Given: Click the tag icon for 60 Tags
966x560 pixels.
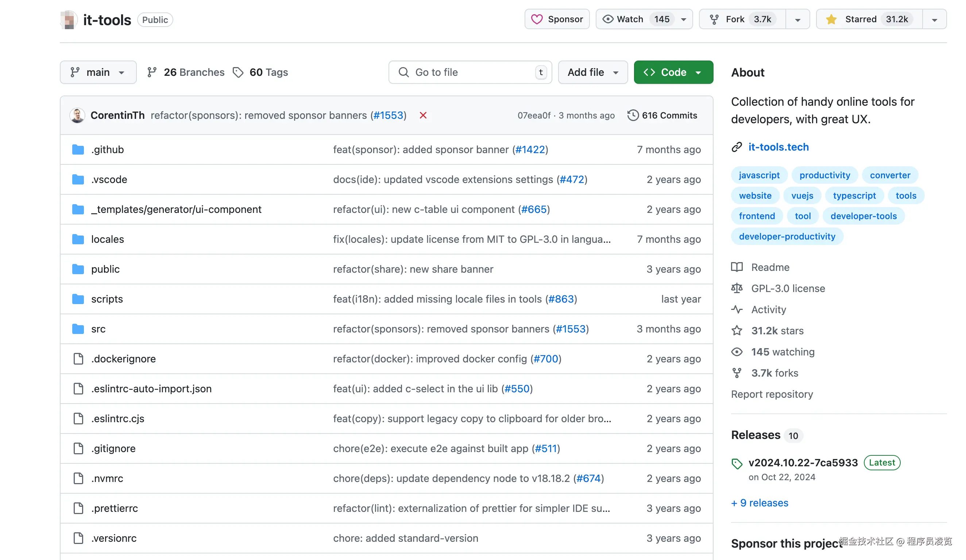Looking at the screenshot, I should click(x=238, y=73).
